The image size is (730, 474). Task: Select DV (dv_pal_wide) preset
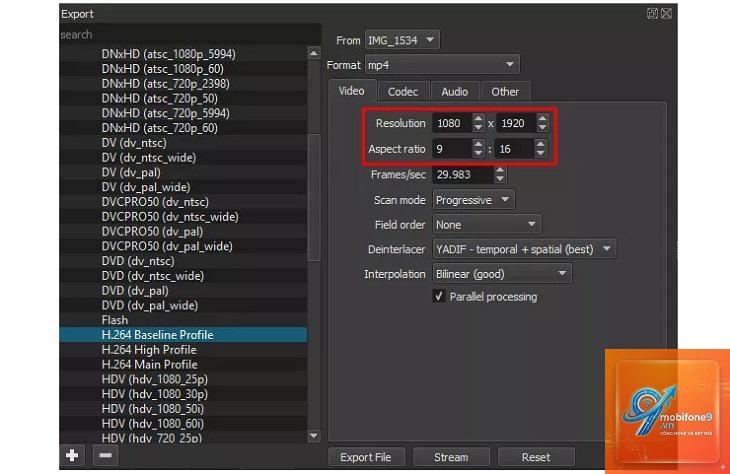pyautogui.click(x=183, y=187)
